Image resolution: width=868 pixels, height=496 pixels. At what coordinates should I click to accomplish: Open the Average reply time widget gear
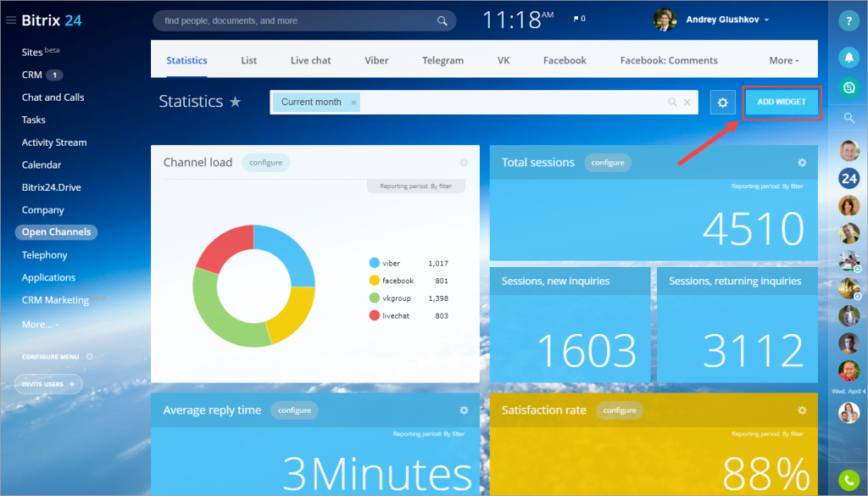(464, 410)
